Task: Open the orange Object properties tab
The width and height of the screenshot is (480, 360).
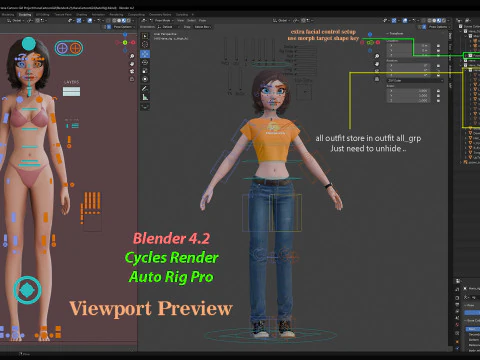Action: tap(457, 341)
